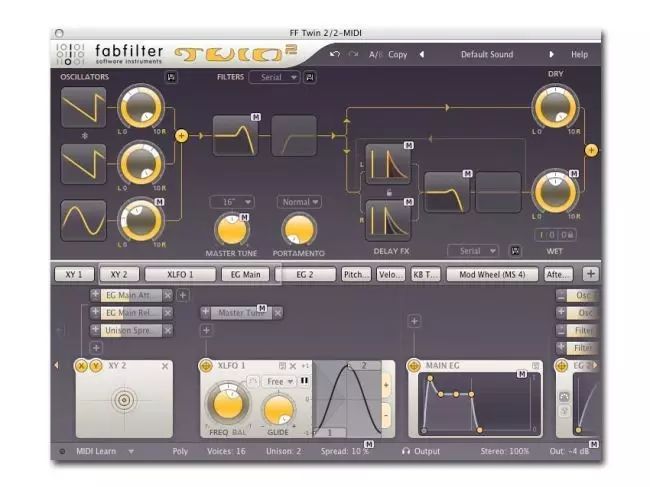Select the sine wave oscillator

pos(83,220)
